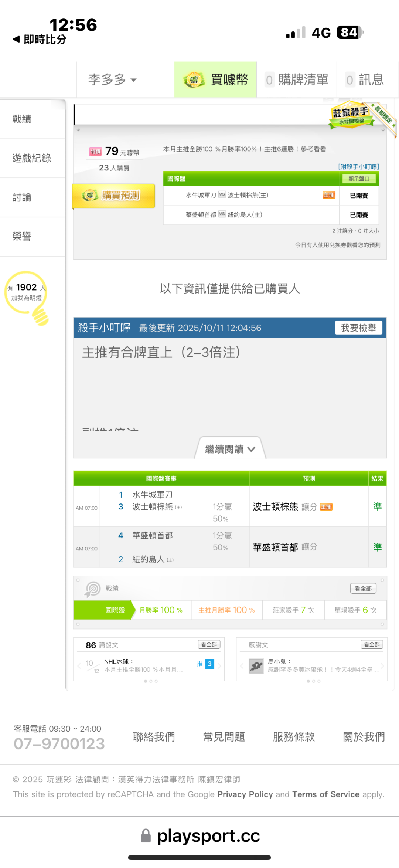Tap the 噱幣 coin icon in the header
Viewport: 399px width, 868px height.
pyautogui.click(x=194, y=79)
